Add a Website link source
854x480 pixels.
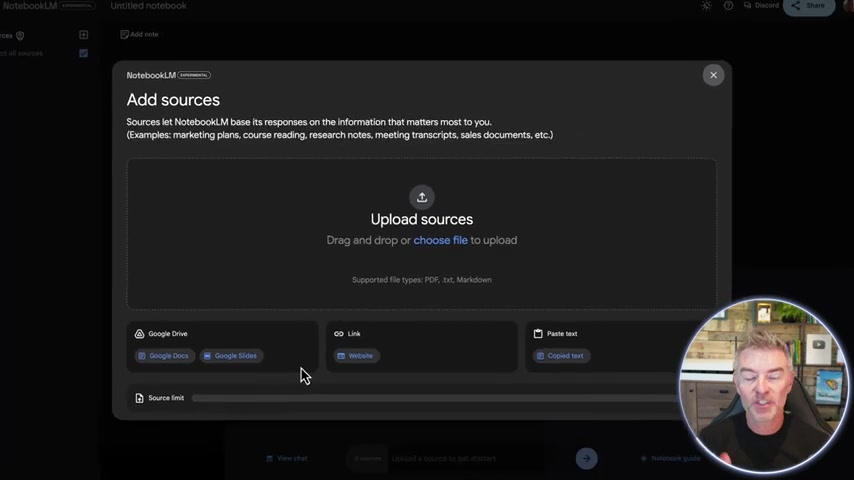(x=356, y=356)
